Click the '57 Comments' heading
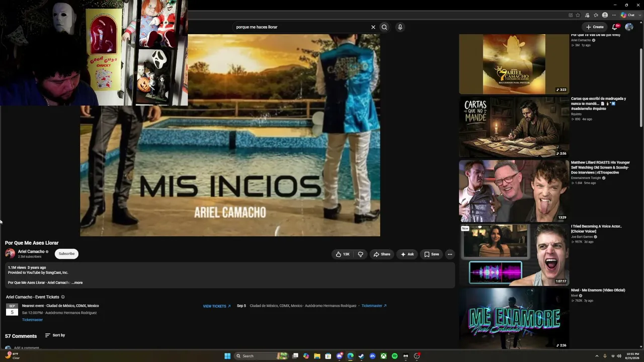The height and width of the screenshot is (362, 644). click(21, 336)
